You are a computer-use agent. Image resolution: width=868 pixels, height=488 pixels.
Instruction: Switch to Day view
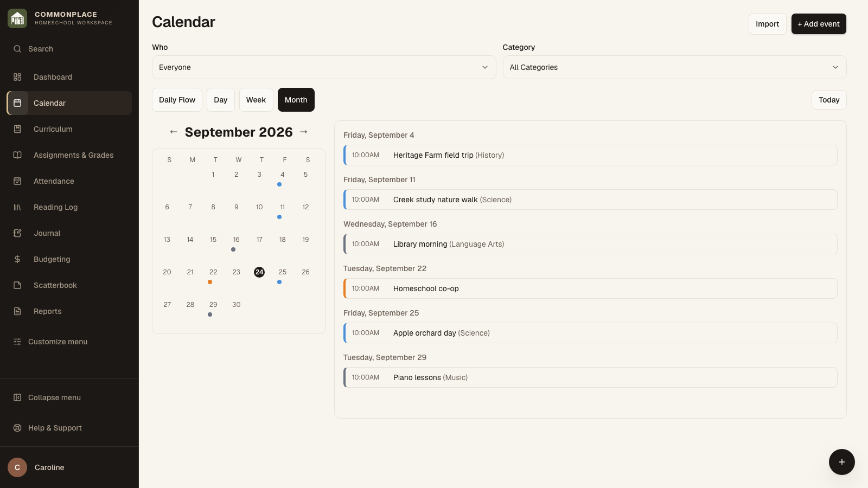click(x=221, y=100)
